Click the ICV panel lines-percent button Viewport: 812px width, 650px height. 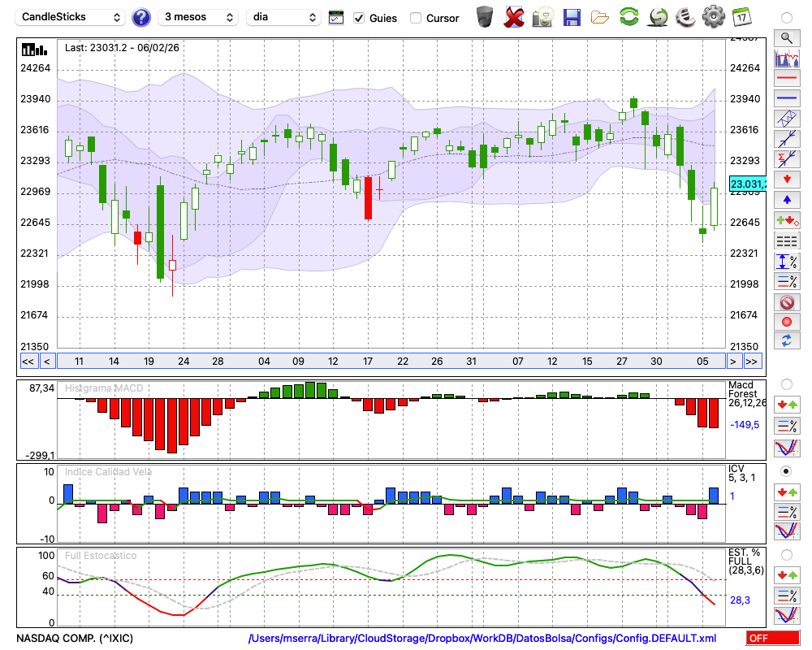(x=787, y=512)
